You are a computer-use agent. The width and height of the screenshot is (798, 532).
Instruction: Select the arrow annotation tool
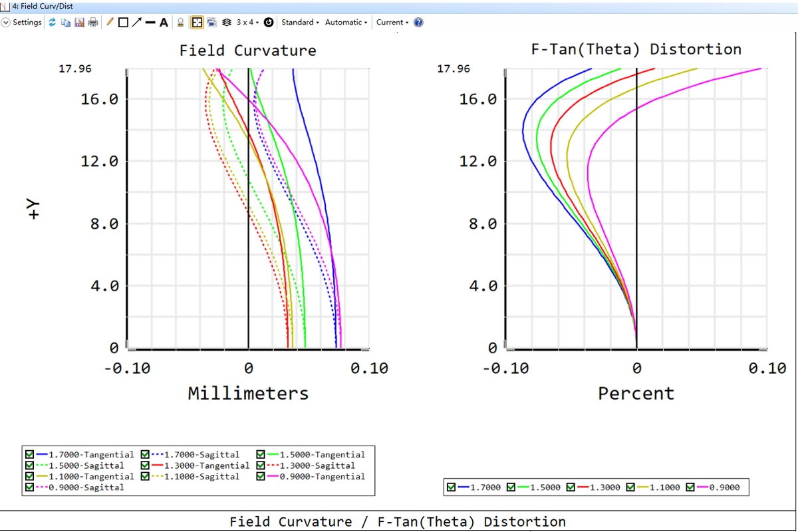pos(136,23)
